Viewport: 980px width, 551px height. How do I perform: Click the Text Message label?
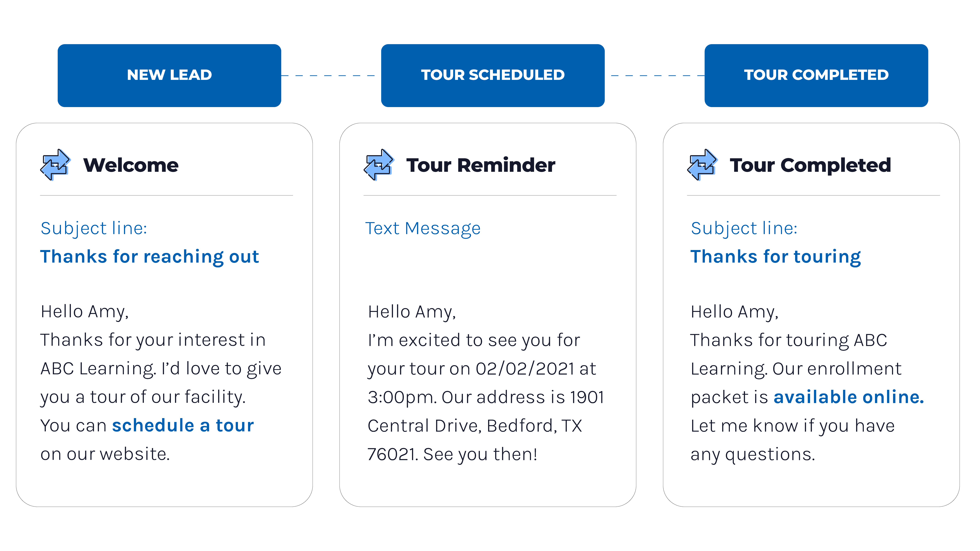[423, 229]
